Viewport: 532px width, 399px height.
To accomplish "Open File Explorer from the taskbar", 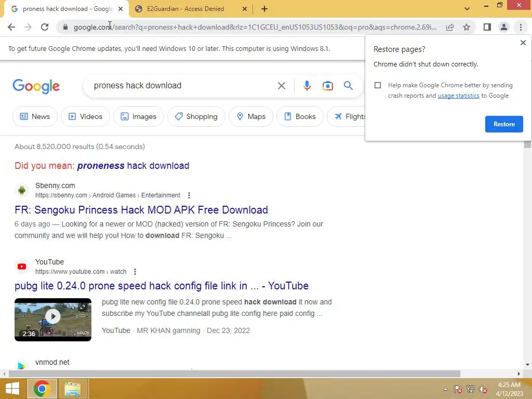I will 73,389.
